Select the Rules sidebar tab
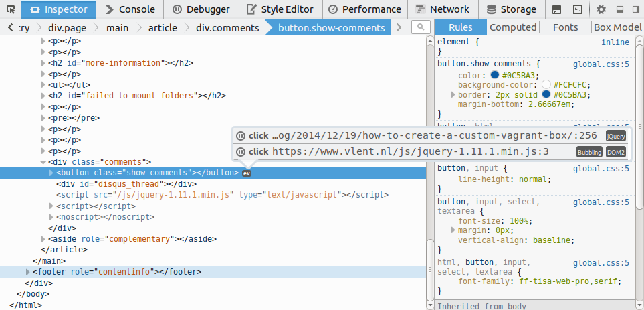This screenshot has height=310, width=644. 460,27
